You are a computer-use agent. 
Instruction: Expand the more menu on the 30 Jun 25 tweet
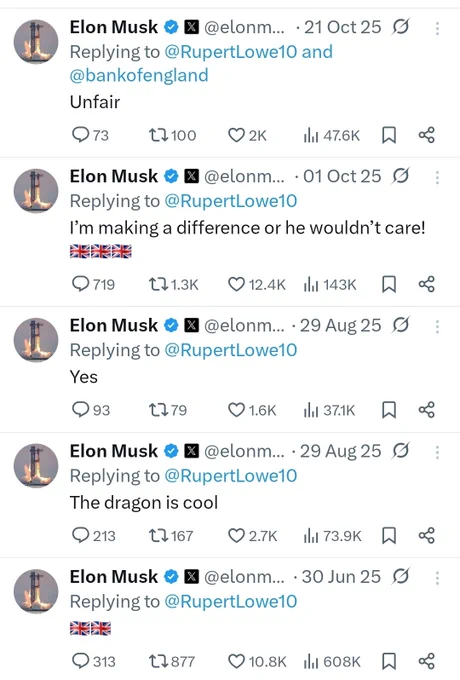pyautogui.click(x=437, y=578)
